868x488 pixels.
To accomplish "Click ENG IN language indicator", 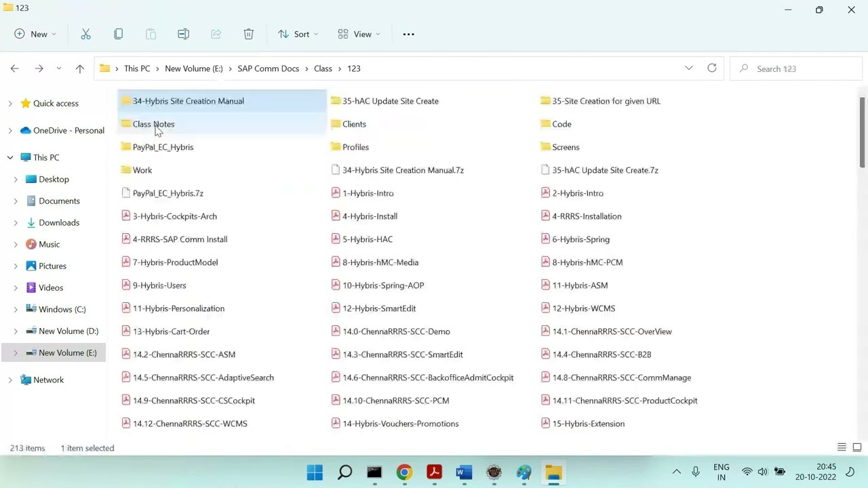I will click(x=721, y=472).
